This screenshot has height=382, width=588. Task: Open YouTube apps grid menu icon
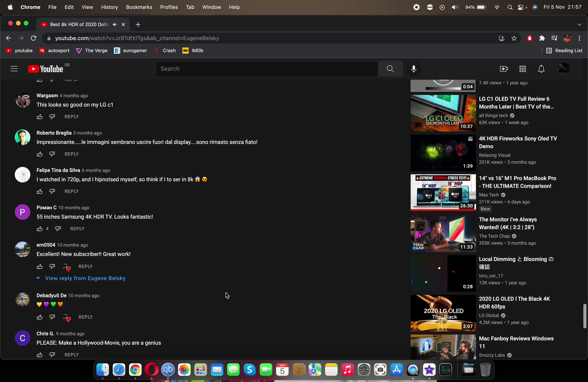[x=523, y=69]
